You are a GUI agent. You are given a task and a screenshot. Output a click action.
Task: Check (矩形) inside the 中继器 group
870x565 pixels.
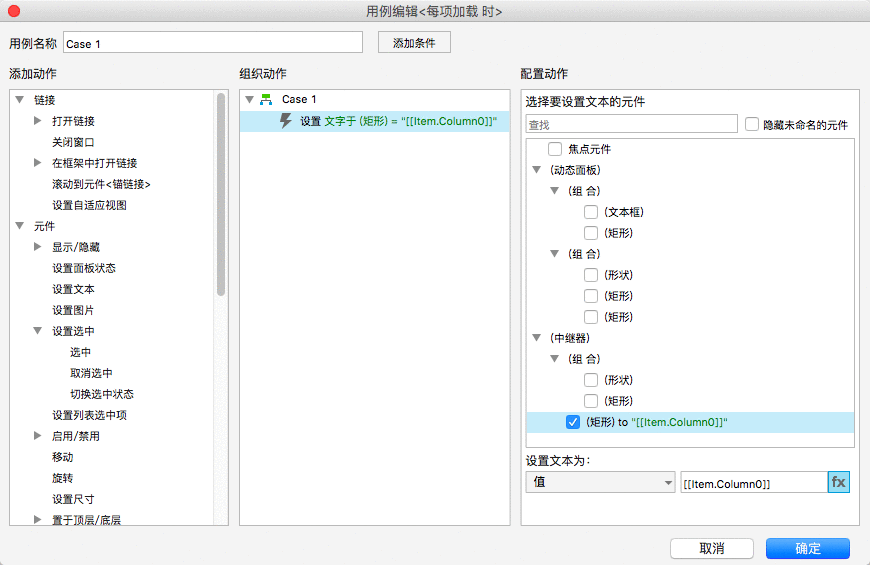tap(591, 401)
